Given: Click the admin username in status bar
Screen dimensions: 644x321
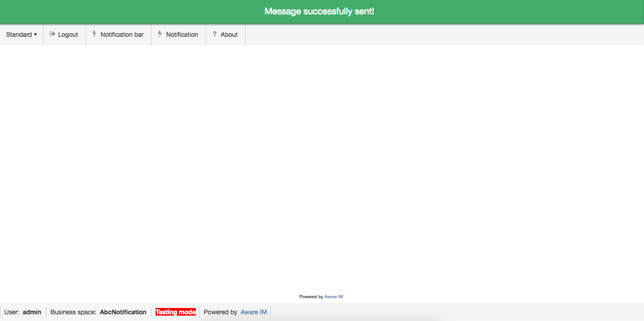Looking at the screenshot, I should coord(32,312).
